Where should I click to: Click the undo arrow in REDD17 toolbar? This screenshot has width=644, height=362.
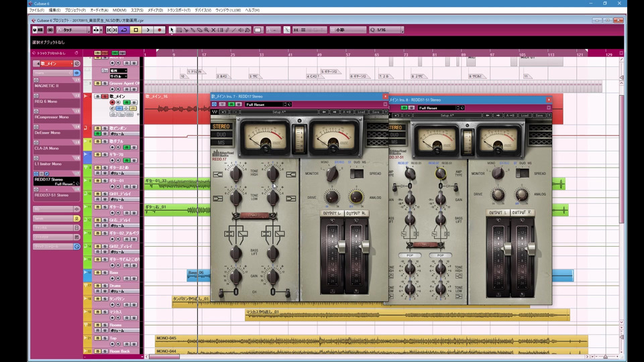point(223,112)
